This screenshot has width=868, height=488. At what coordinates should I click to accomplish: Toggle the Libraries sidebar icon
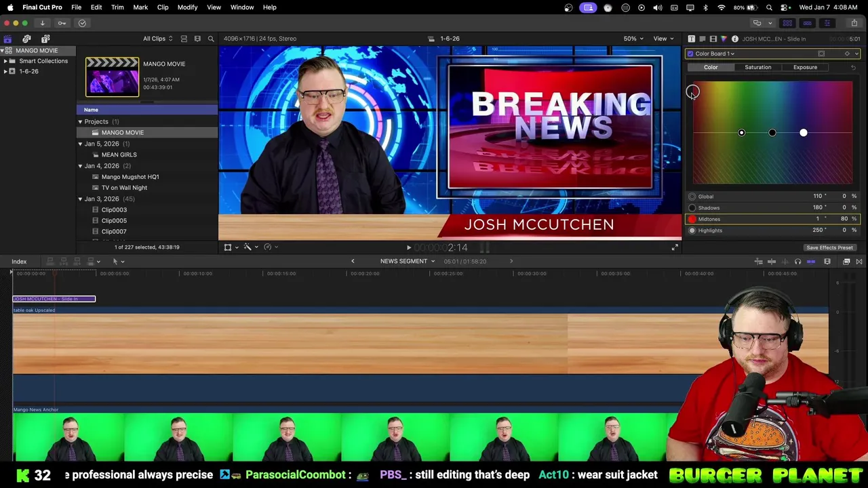[7, 39]
